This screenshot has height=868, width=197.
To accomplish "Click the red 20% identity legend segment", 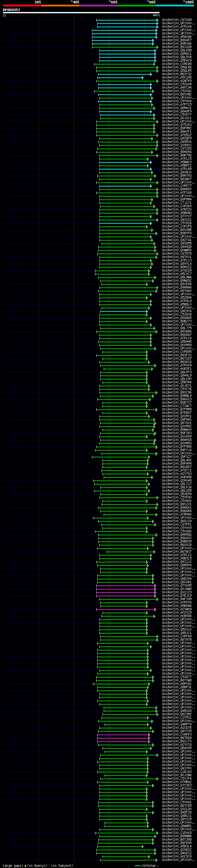I will [x=22, y=6].
